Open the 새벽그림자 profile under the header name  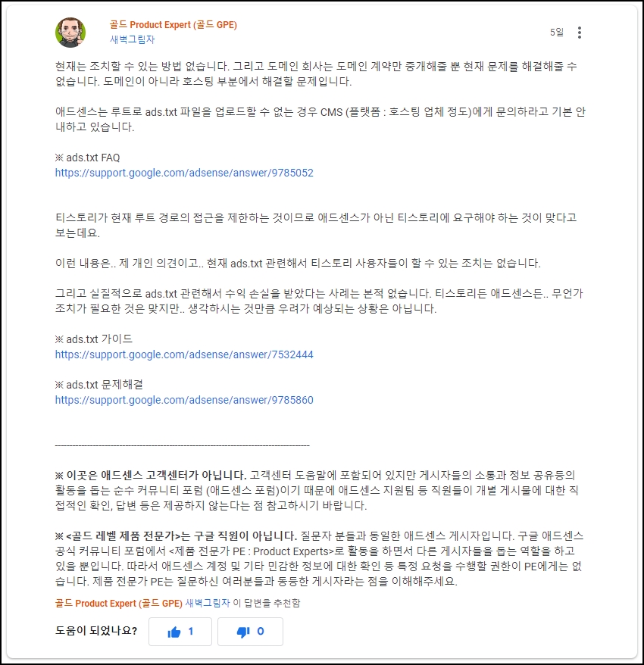(133, 39)
